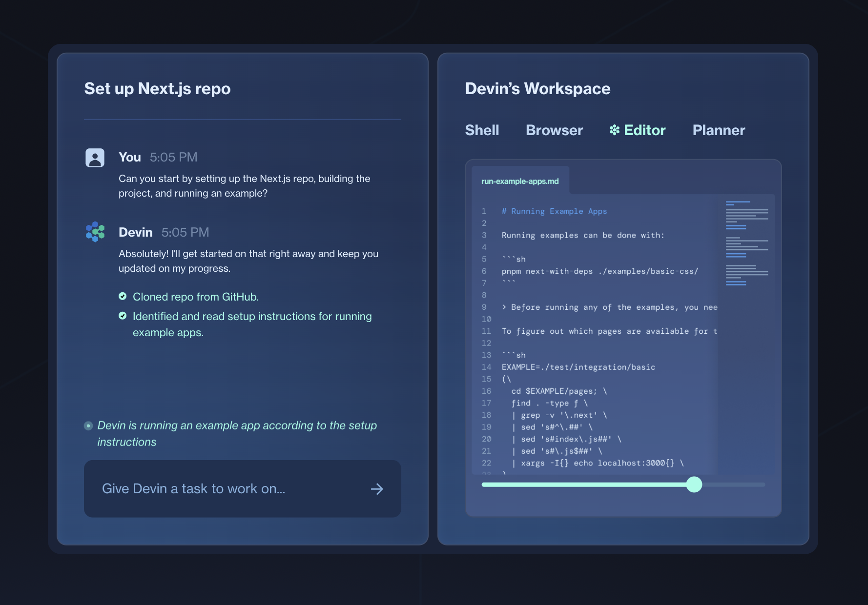Image resolution: width=868 pixels, height=605 pixels.
Task: Open the Browser tab
Action: (x=554, y=130)
